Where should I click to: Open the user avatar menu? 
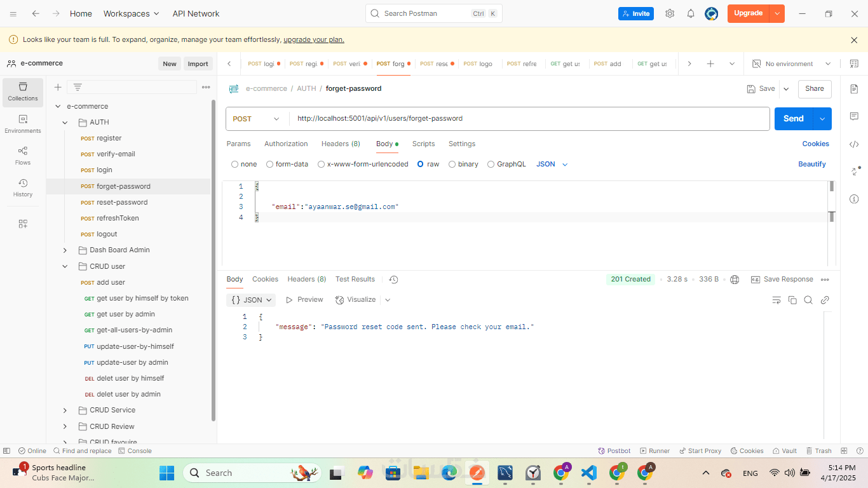click(x=712, y=13)
